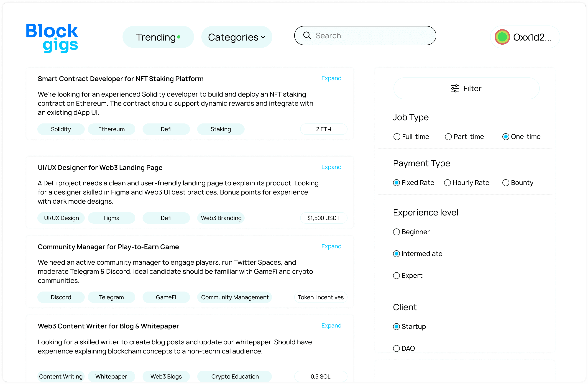This screenshot has height=384, width=588.
Task: Open the Web3 Content Writer job title
Action: tap(108, 326)
